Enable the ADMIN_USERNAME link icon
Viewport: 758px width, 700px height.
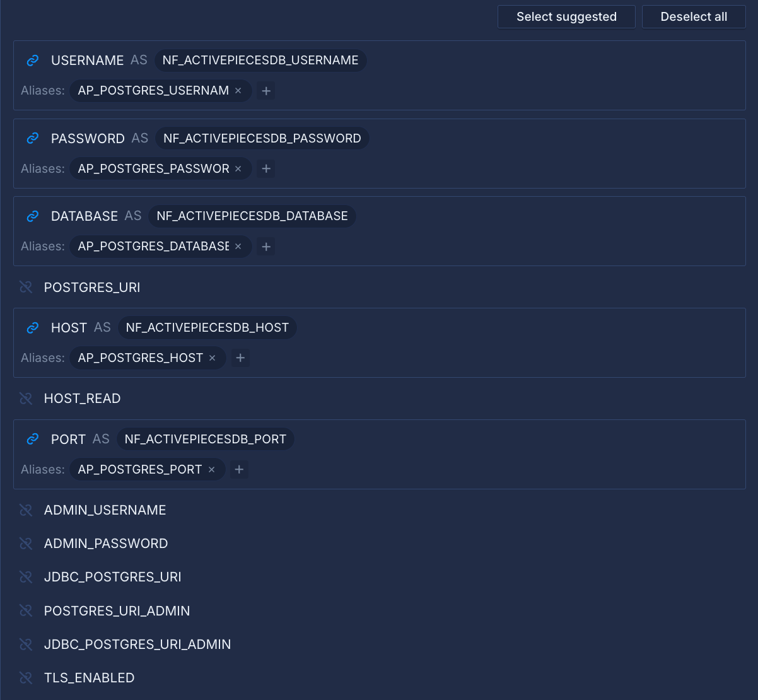point(26,510)
